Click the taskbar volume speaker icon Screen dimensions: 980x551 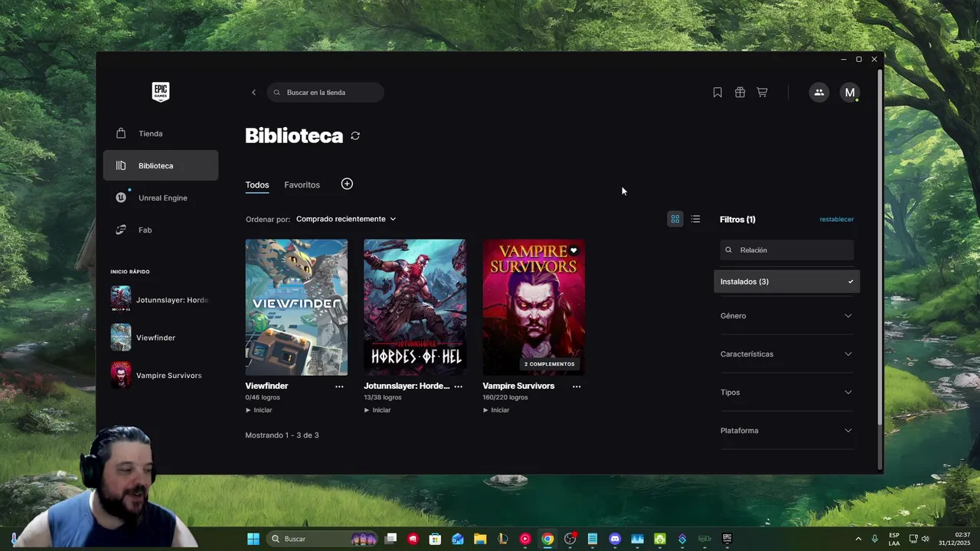coord(926,539)
